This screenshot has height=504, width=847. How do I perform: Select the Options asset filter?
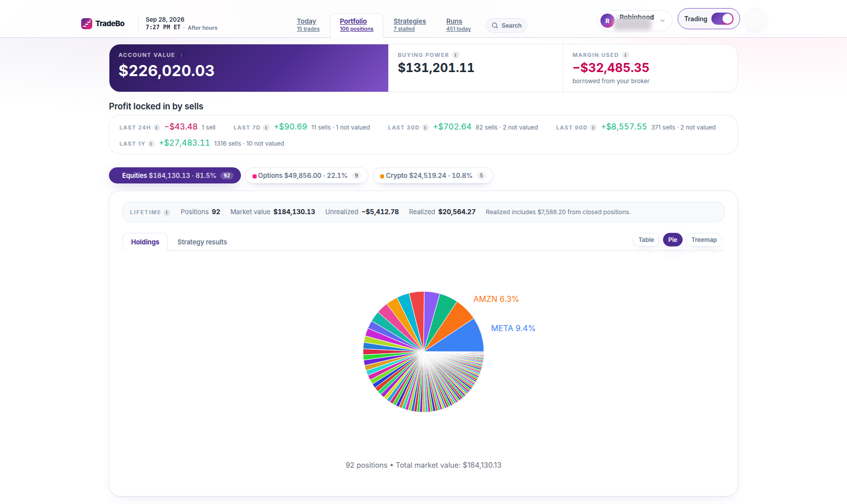pyautogui.click(x=307, y=175)
